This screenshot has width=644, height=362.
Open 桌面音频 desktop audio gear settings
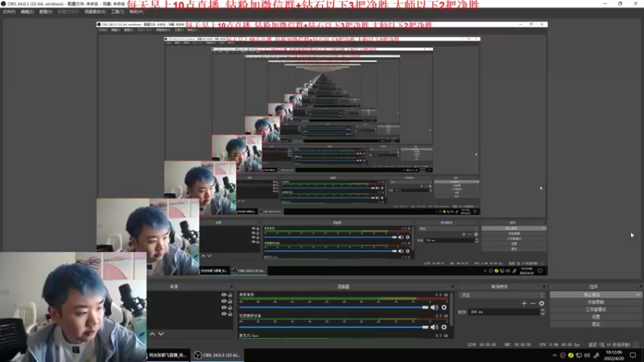pos(444,307)
